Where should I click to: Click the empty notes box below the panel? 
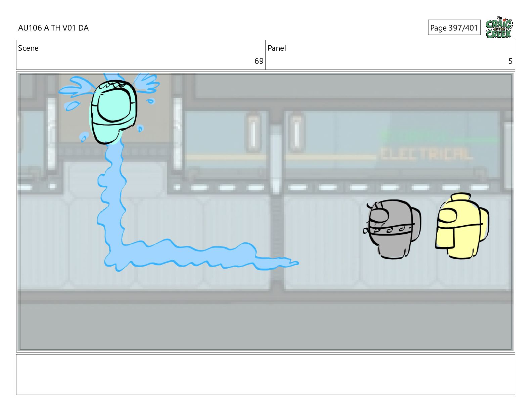pos(265,374)
